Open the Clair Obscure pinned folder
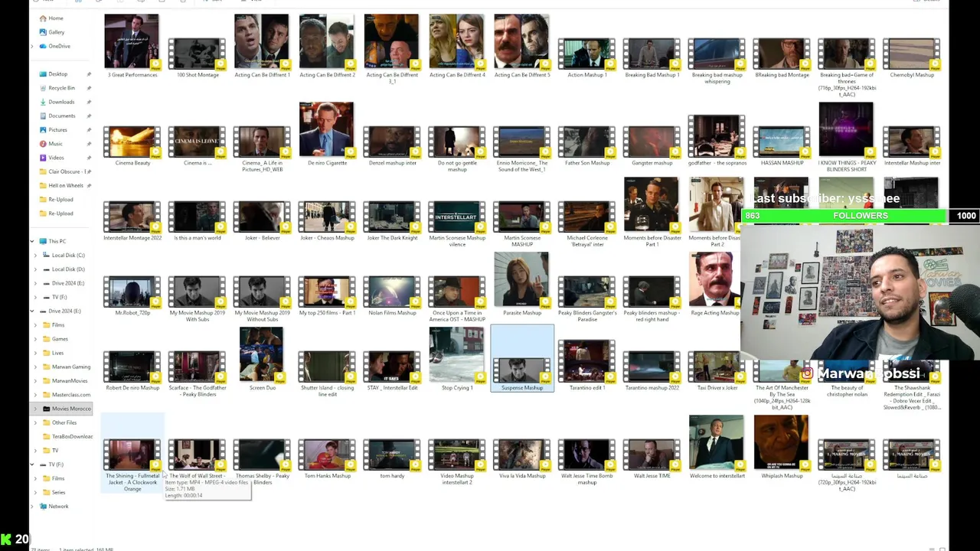 pos(67,171)
